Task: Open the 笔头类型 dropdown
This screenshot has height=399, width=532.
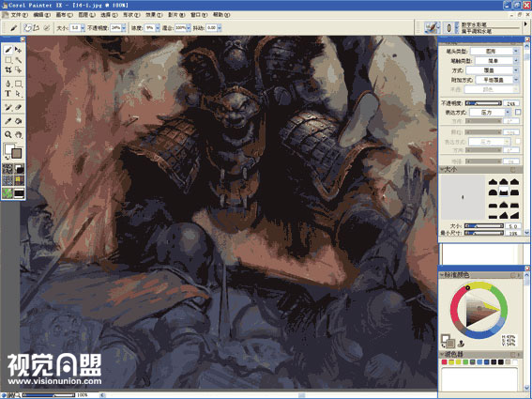Action: point(494,51)
